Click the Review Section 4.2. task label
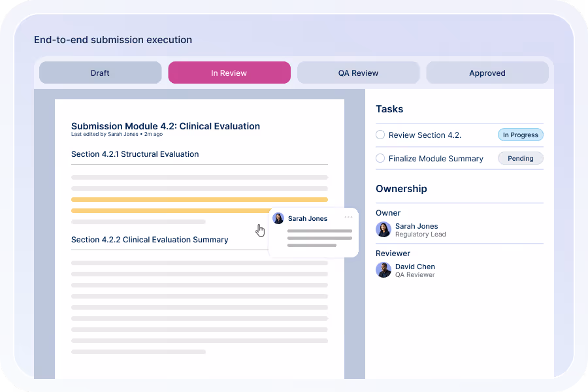The height and width of the screenshot is (392, 588). coord(425,135)
